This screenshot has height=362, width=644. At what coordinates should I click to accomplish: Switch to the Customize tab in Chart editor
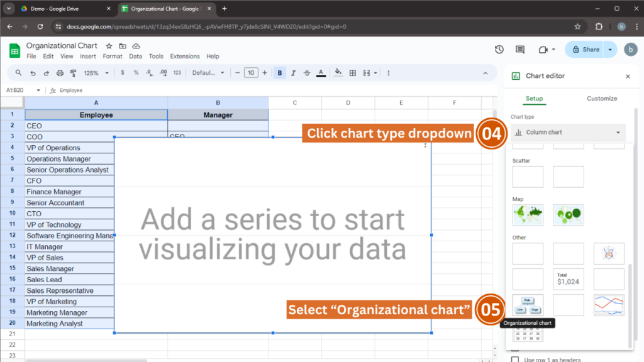pos(601,99)
